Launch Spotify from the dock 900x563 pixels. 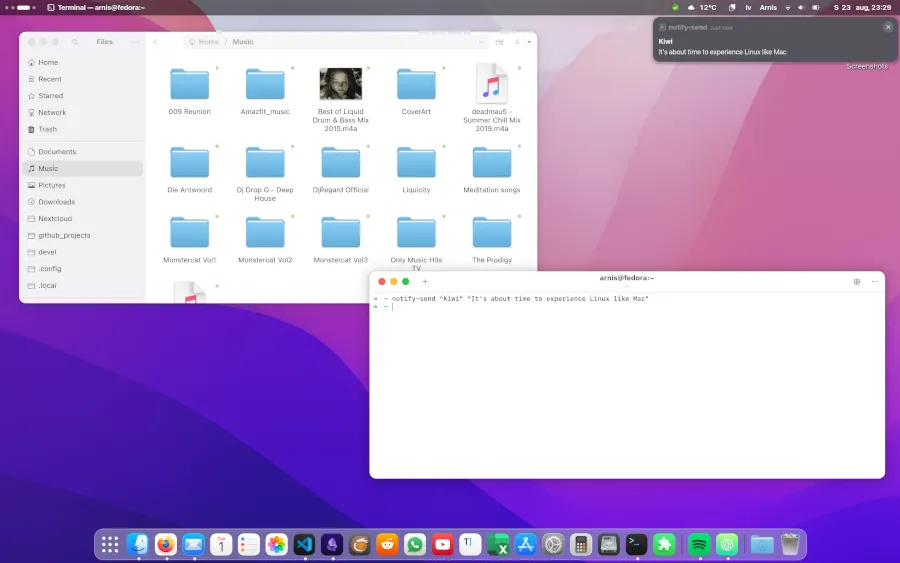[x=699, y=544]
